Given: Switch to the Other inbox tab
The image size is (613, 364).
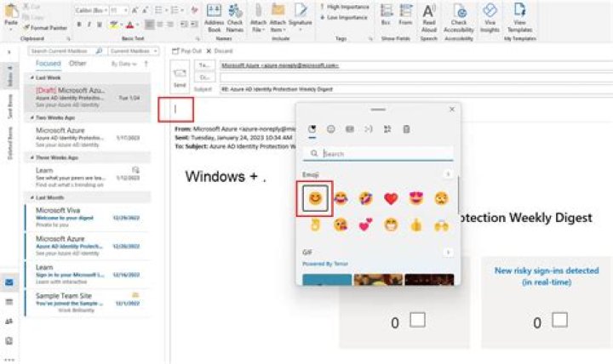Looking at the screenshot, I should coord(77,63).
